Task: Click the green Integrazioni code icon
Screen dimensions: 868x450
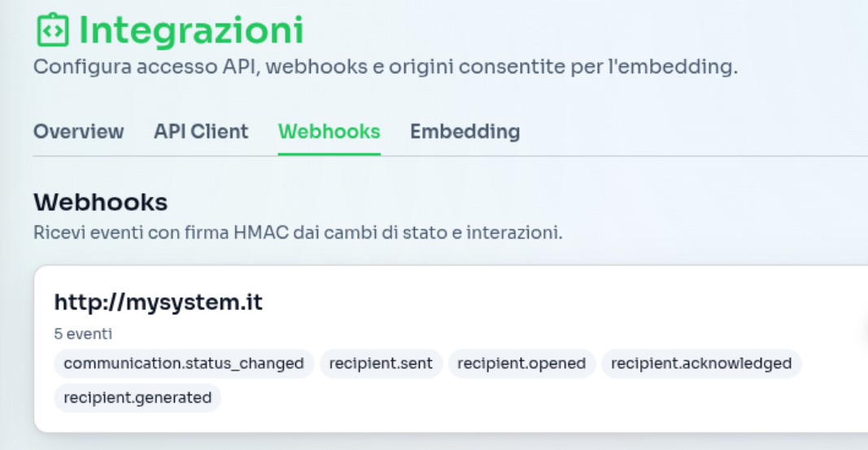Action: [x=50, y=31]
